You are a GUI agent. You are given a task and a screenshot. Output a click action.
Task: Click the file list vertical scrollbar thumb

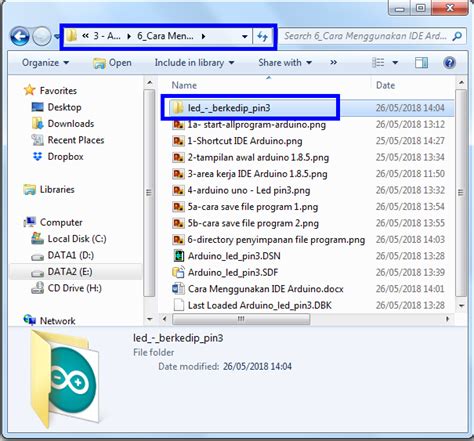[461, 193]
